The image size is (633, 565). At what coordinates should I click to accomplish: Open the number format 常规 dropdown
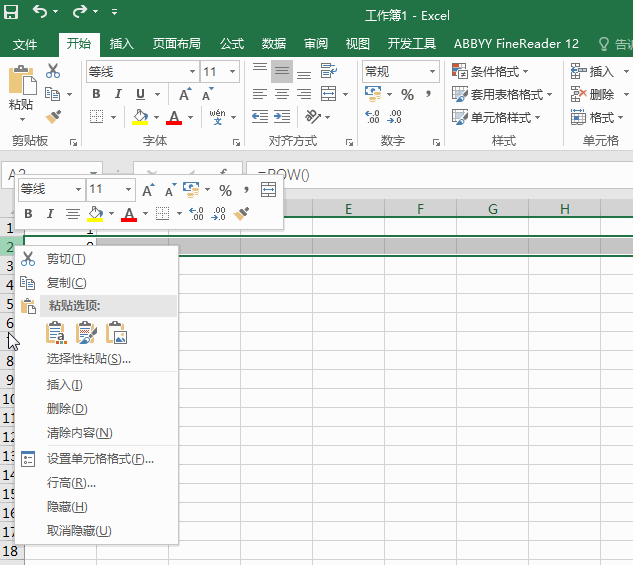pyautogui.click(x=432, y=72)
